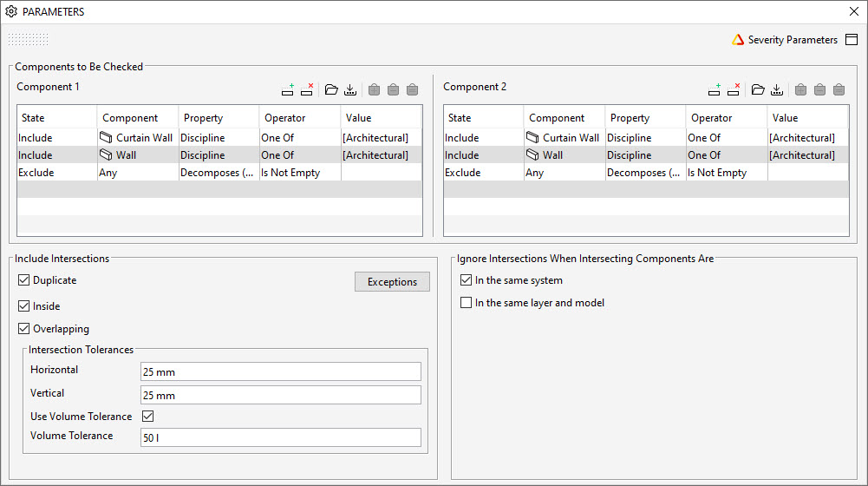Edit the Horizontal tolerance field
The width and height of the screenshot is (868, 486).
pos(281,371)
